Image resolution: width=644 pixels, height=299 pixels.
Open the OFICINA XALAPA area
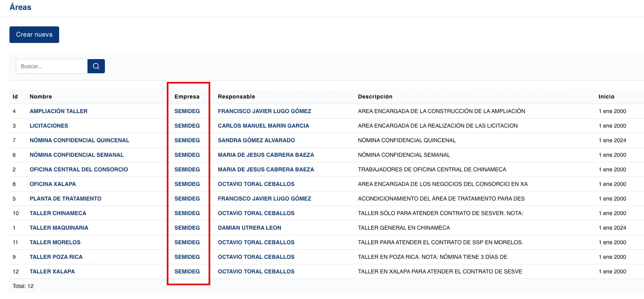(53, 184)
